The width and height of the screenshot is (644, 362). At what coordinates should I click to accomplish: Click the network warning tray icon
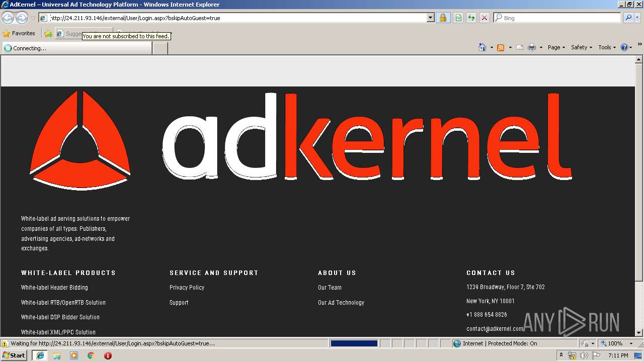[572, 355]
